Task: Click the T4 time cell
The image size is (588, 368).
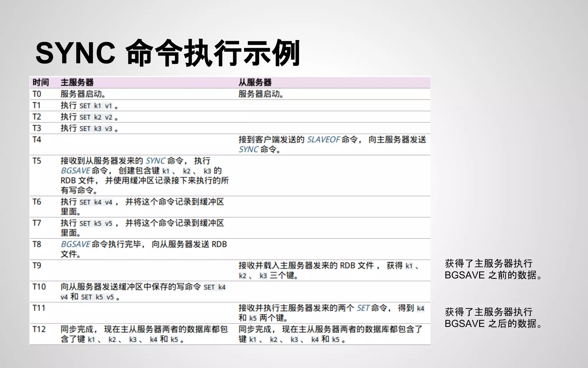Action: click(37, 139)
